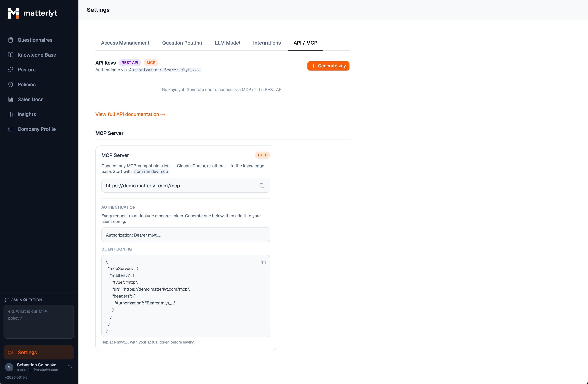Image resolution: width=588 pixels, height=384 pixels.
Task: Click the "No keys yet" message
Action: click(x=223, y=89)
